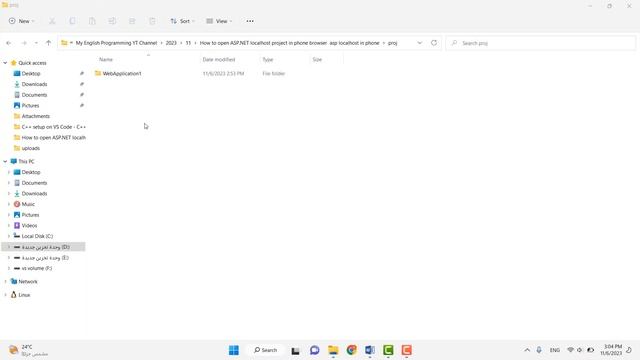Click the Cut toolbar icon
The image size is (640, 360).
[52, 21]
